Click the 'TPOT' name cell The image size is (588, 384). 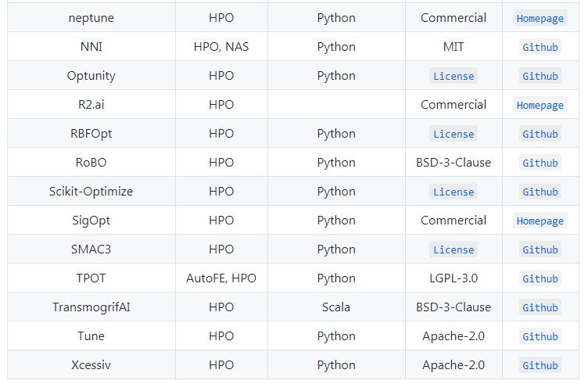pyautogui.click(x=91, y=278)
